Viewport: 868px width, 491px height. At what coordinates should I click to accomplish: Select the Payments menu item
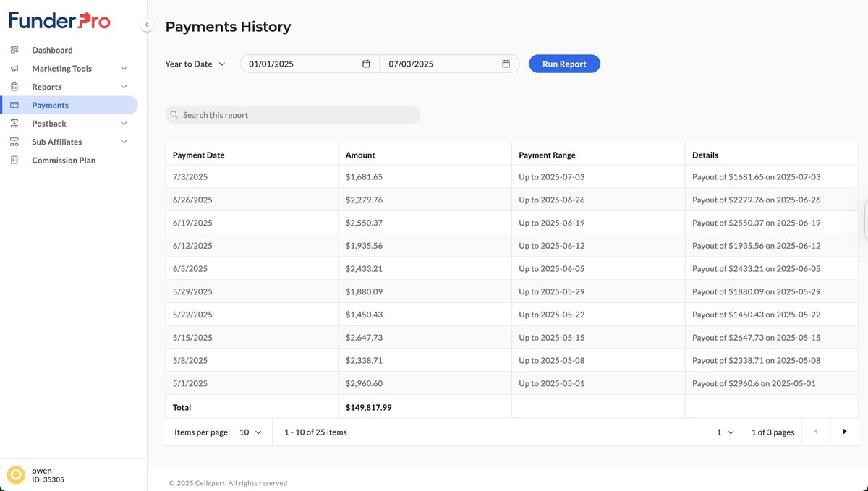69,106
